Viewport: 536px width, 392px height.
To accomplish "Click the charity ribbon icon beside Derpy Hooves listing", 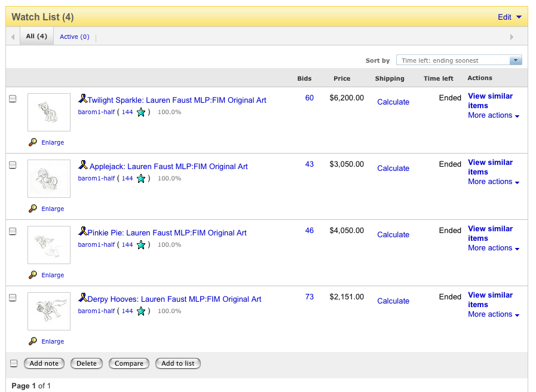I will [x=82, y=298].
